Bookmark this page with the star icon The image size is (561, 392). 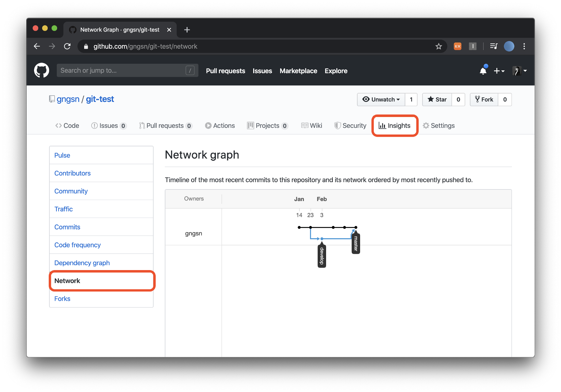pyautogui.click(x=439, y=46)
